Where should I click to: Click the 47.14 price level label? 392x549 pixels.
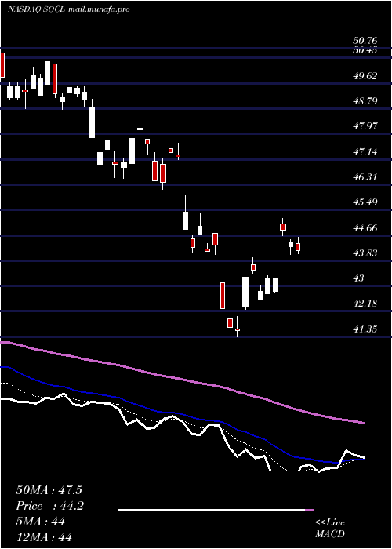(365, 152)
